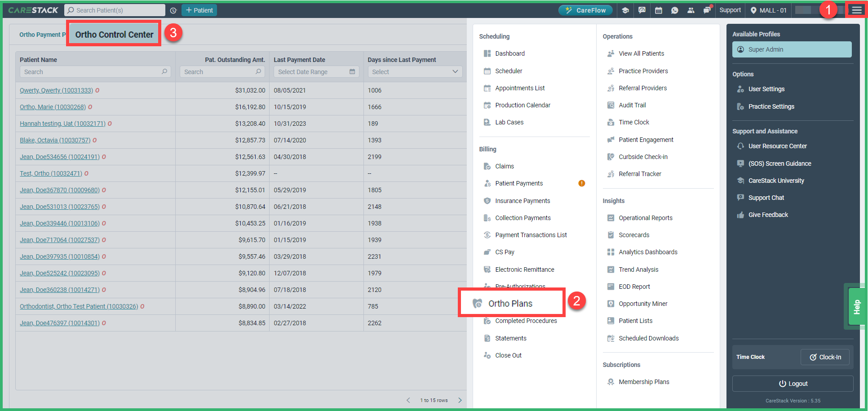
Task: Launch the CareStack learning icon in top bar
Action: (x=625, y=10)
